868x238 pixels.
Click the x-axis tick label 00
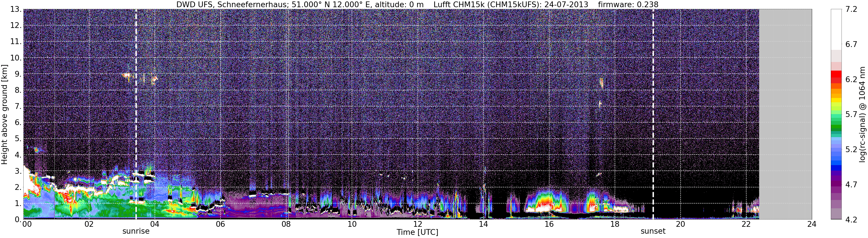27,224
